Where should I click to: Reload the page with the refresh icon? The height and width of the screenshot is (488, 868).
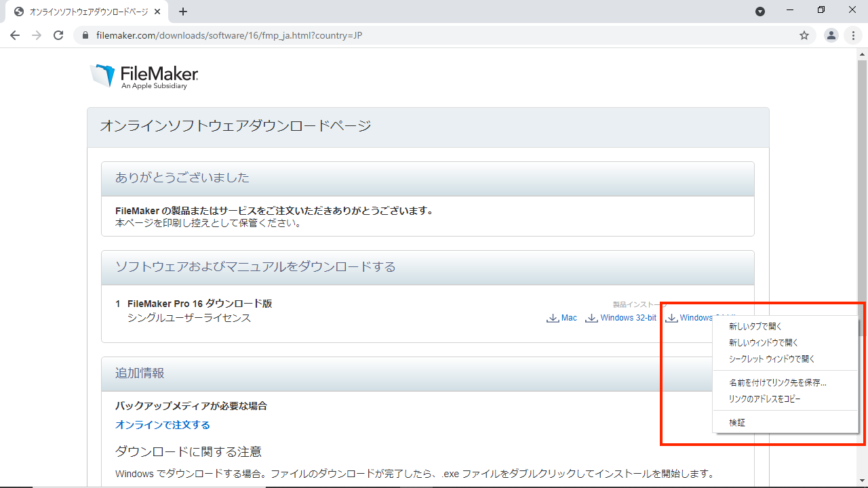click(58, 35)
